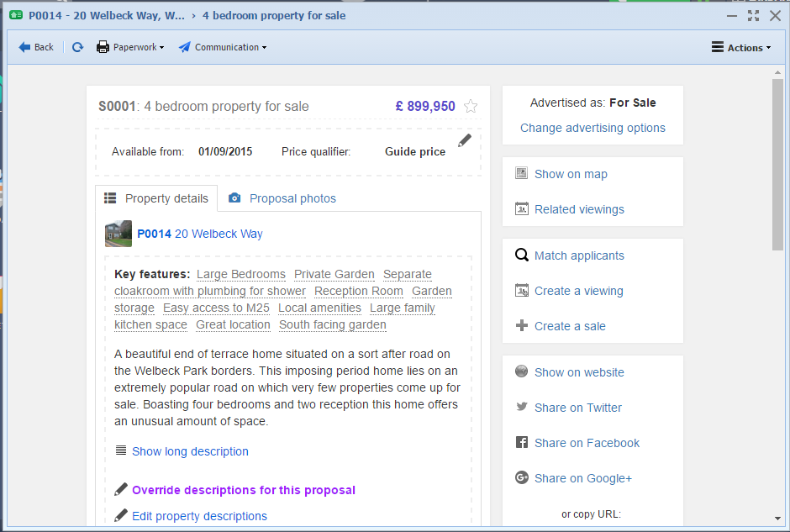Select the Large Bedrooms key feature
790x532 pixels.
click(x=241, y=274)
